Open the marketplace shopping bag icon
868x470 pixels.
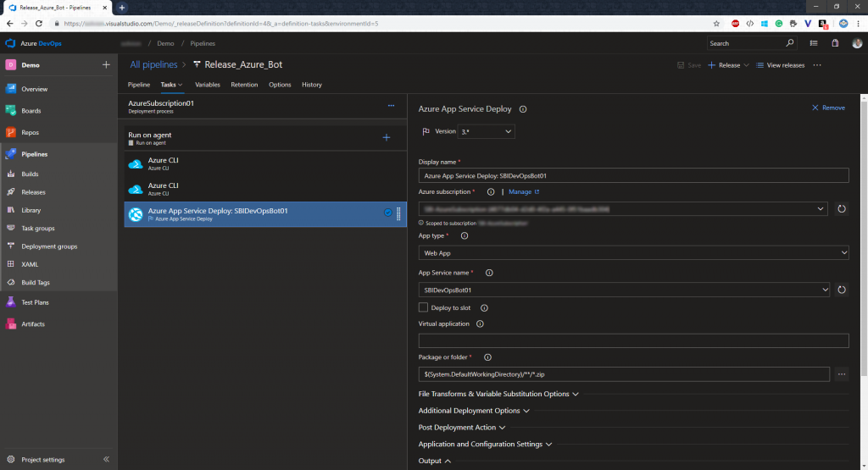click(835, 43)
